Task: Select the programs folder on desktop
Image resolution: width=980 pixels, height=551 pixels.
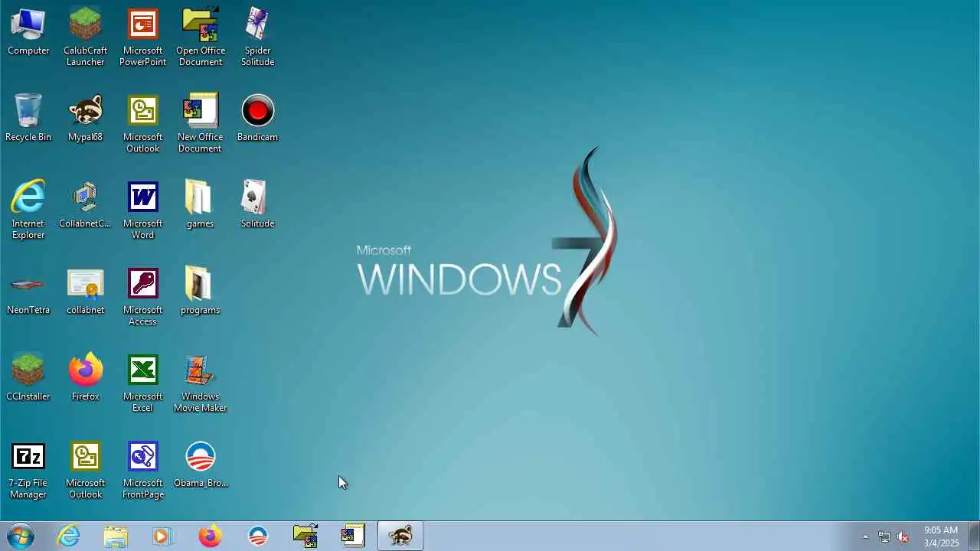Action: (x=200, y=291)
